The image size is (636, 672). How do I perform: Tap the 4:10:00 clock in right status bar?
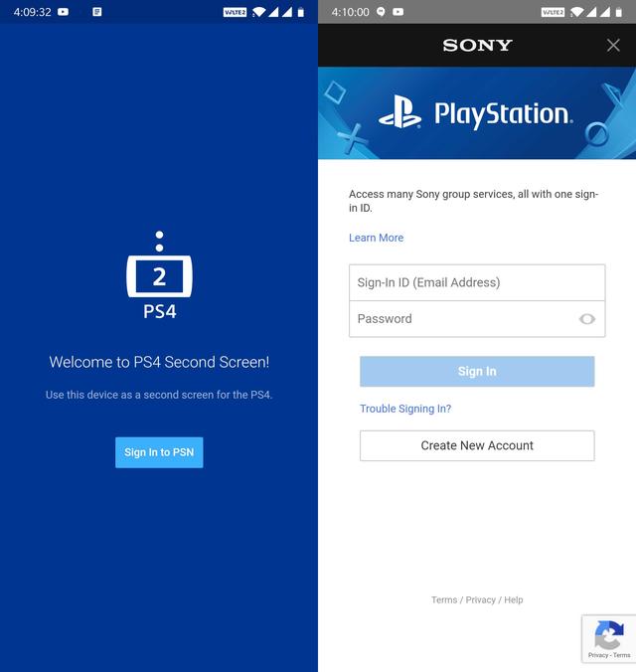click(350, 12)
